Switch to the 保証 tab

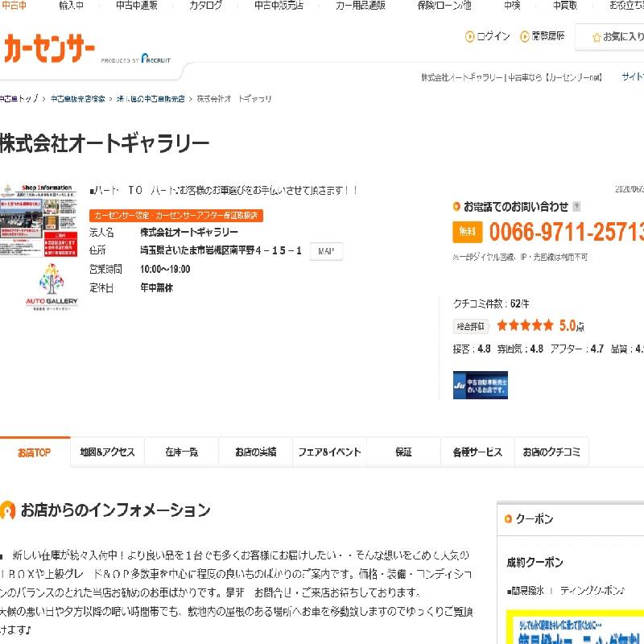(403, 452)
